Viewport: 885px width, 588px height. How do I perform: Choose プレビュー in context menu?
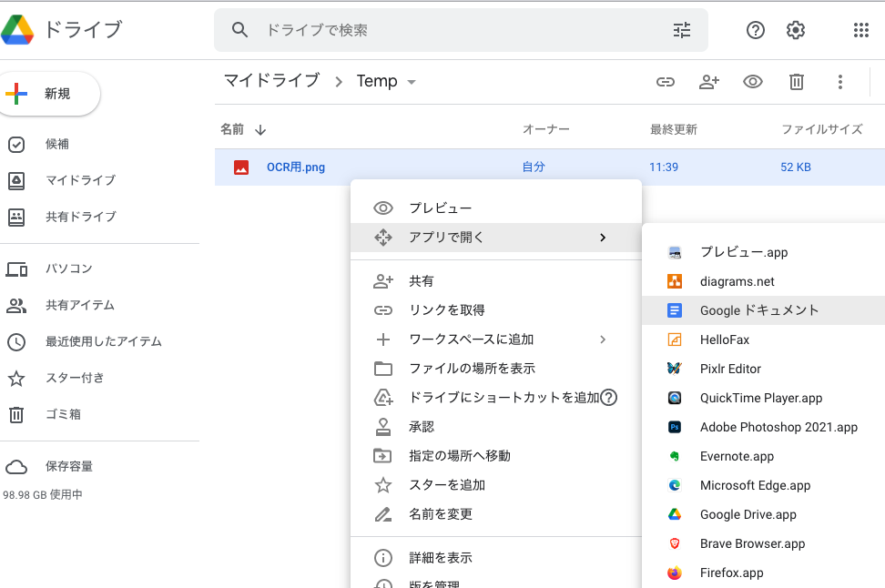point(496,208)
